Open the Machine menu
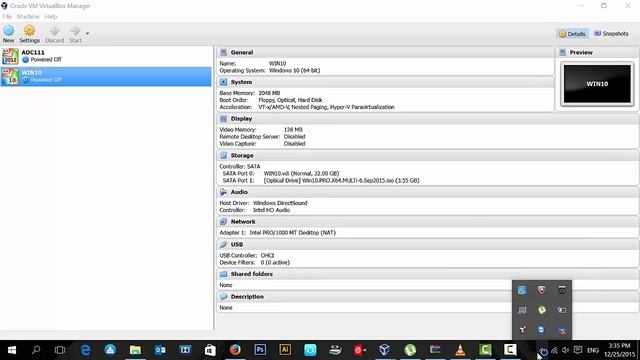This screenshot has width=640, height=360. (x=28, y=16)
